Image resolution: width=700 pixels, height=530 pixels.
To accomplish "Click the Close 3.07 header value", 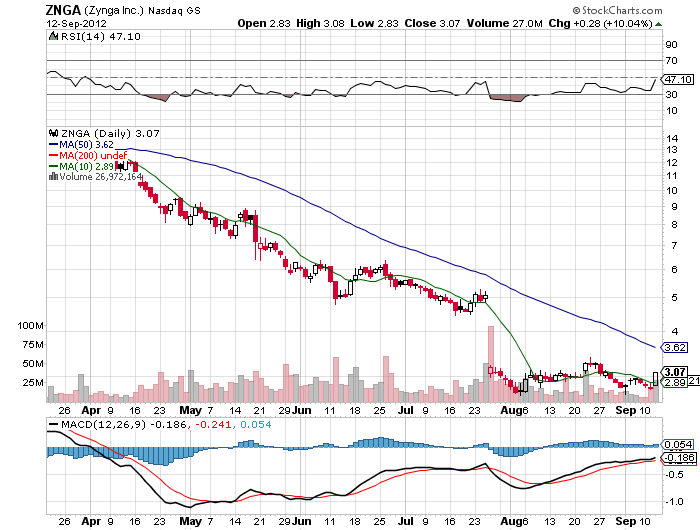I will click(432, 23).
